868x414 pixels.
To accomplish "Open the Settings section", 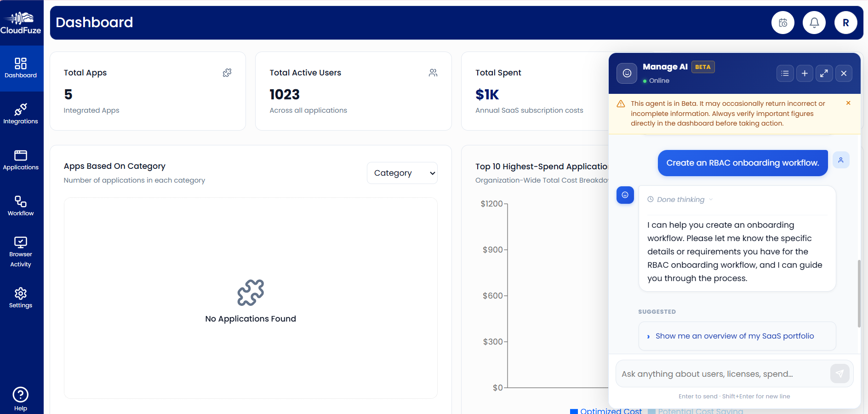I will [20, 298].
